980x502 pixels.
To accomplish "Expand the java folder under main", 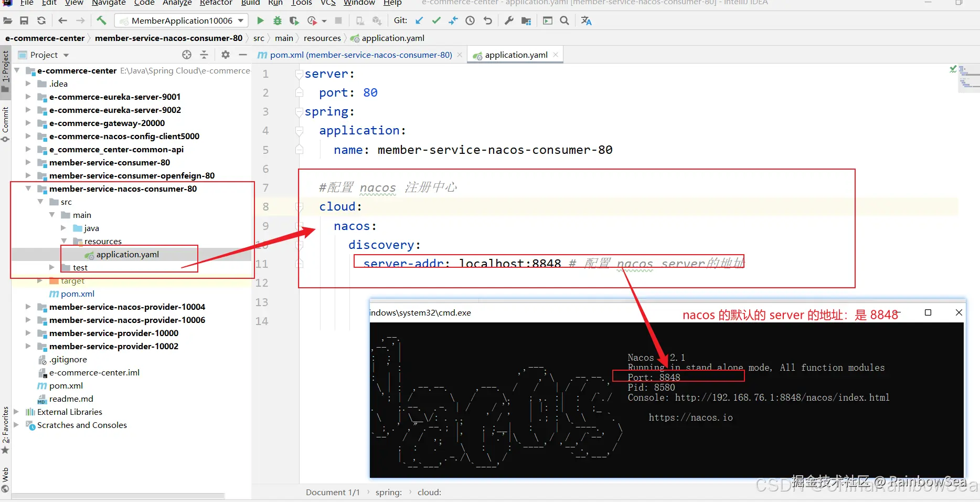I will [63, 228].
